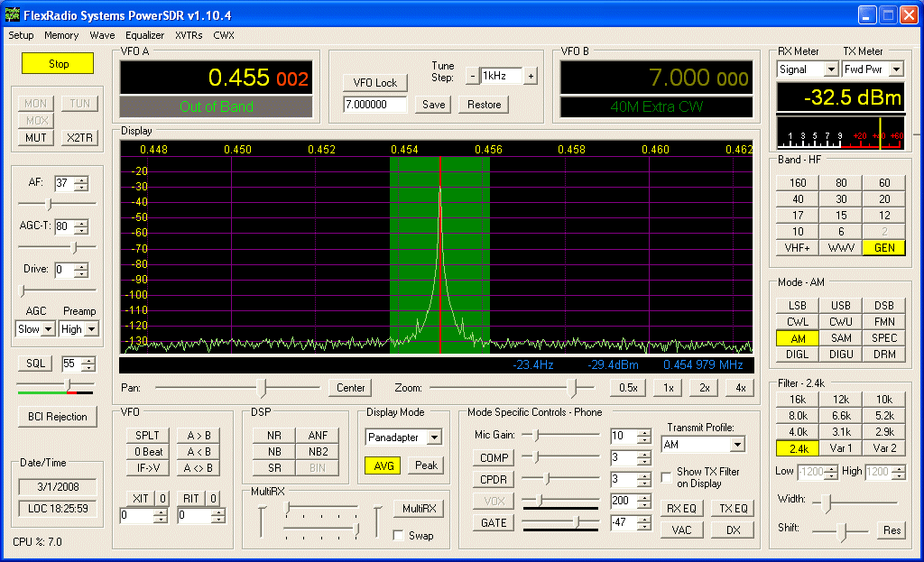Set display zoom to 4x
The width and height of the screenshot is (924, 562).
[x=740, y=388]
